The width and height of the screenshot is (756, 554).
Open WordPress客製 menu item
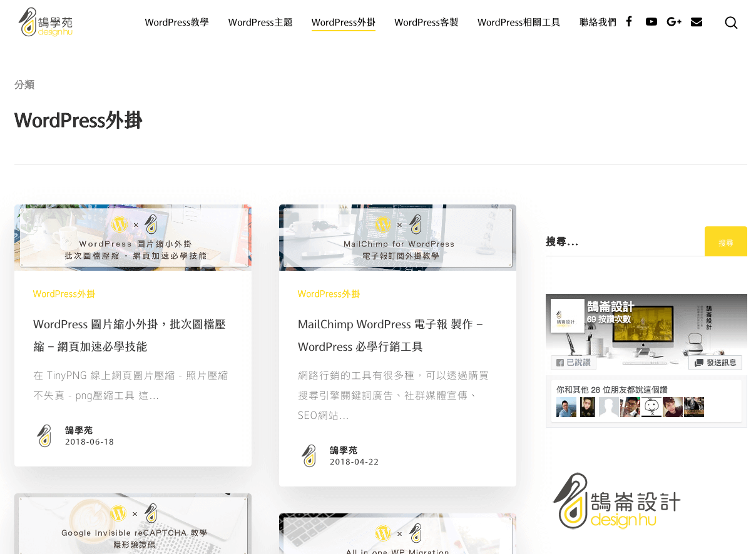(x=426, y=23)
